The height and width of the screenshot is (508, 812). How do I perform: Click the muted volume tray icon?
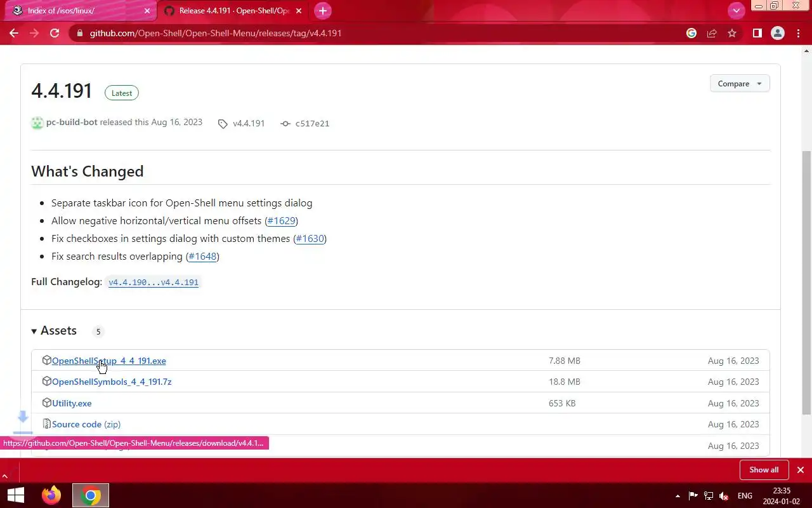724,496
